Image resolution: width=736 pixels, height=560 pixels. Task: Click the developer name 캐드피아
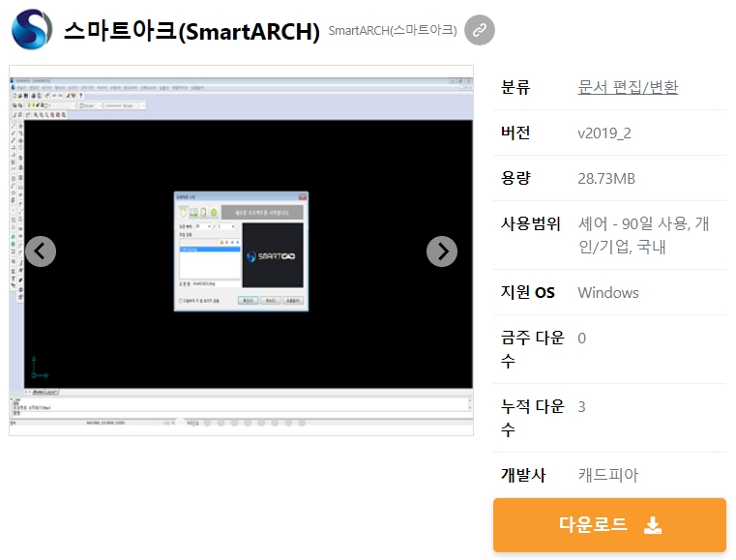(608, 475)
